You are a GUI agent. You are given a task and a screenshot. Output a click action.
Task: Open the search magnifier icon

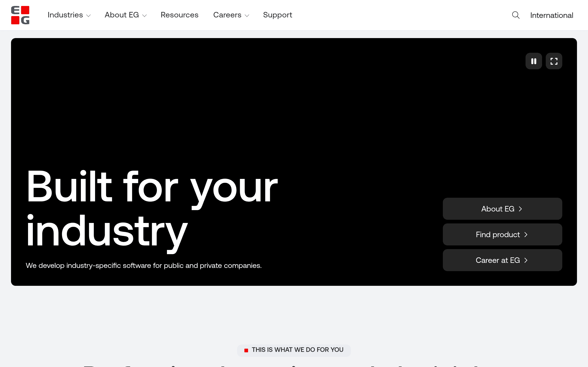click(516, 15)
